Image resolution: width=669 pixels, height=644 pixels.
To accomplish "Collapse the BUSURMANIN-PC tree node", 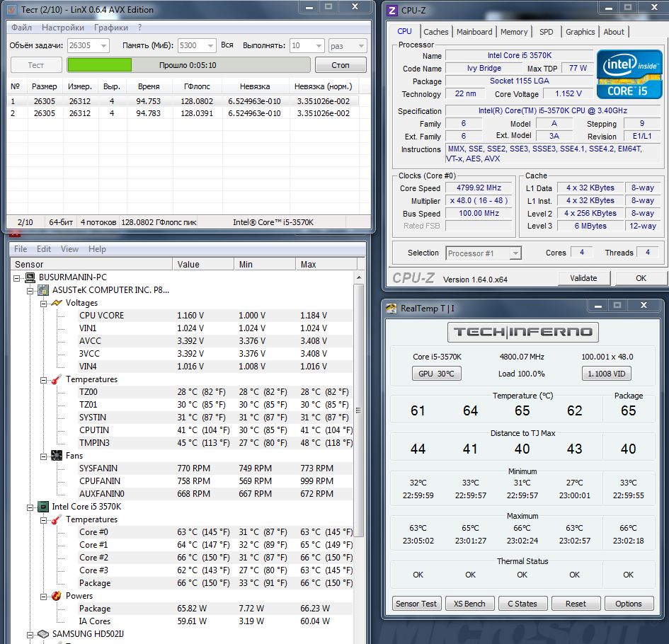I will click(x=17, y=278).
